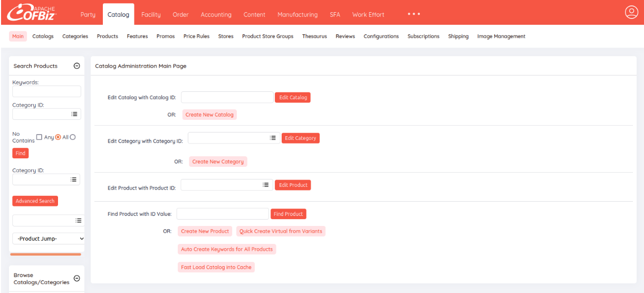Collapse the Browse Catalogs/Categories panel
The height and width of the screenshot is (293, 644).
click(x=76, y=278)
